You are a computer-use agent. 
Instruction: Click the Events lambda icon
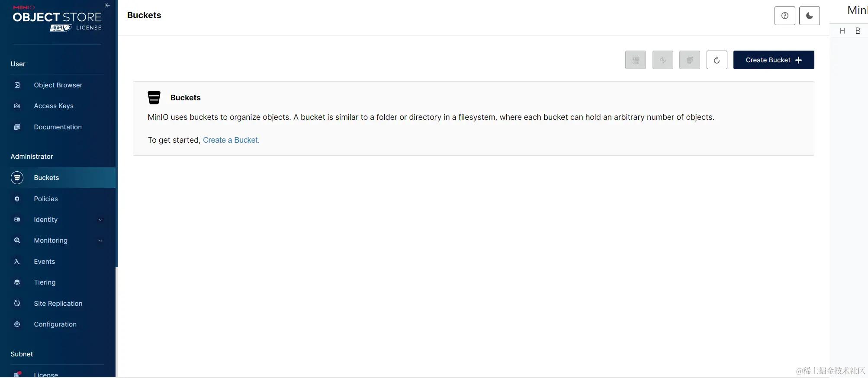point(17,262)
